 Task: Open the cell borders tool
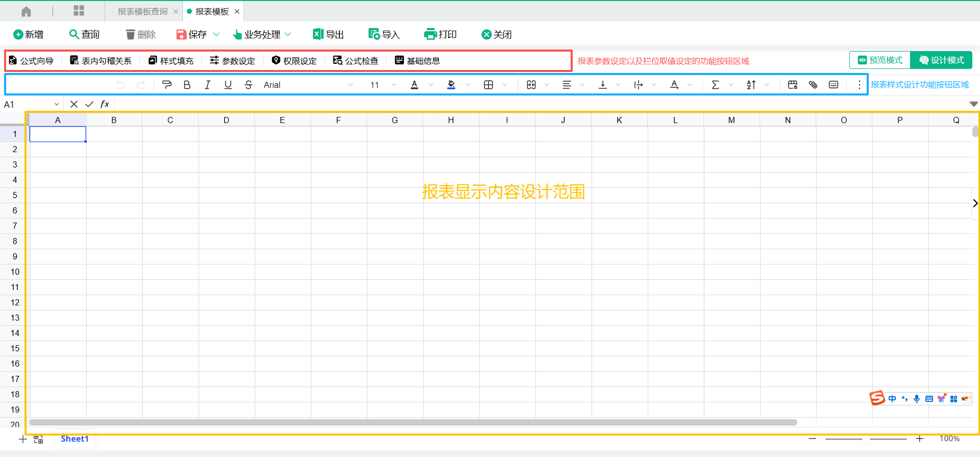point(488,85)
